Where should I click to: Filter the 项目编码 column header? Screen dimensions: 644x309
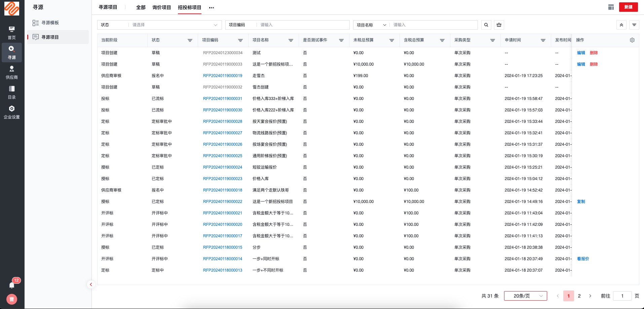pyautogui.click(x=240, y=40)
